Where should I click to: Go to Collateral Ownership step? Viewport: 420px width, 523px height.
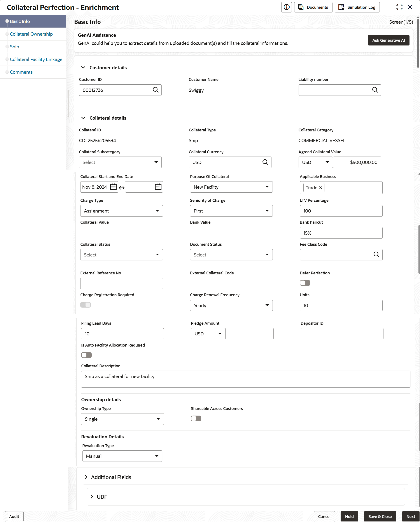31,34
